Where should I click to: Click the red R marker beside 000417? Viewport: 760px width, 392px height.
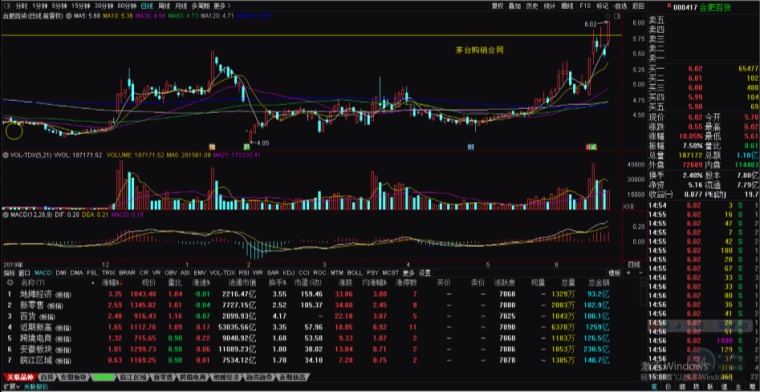tap(669, 5)
